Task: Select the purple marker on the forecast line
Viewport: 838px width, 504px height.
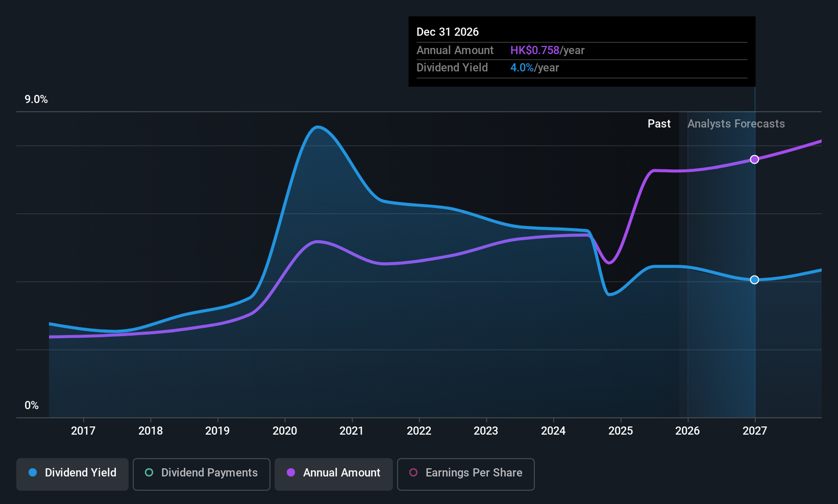Action: click(x=754, y=159)
